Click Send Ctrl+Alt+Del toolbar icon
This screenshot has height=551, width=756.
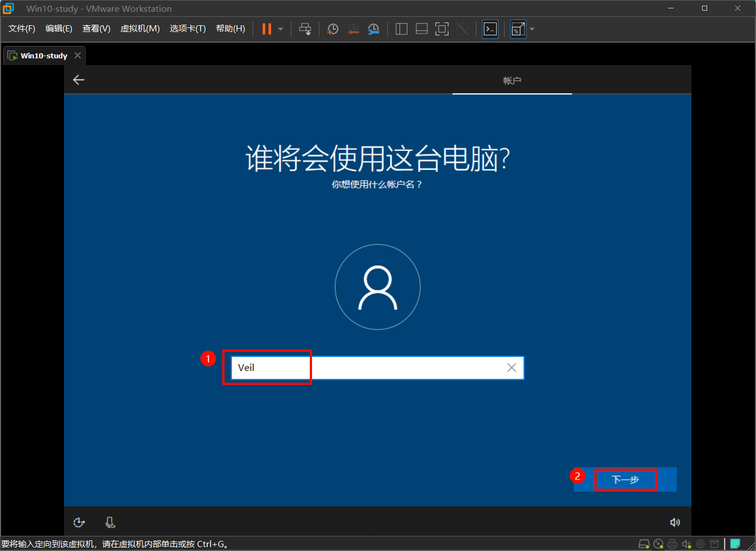point(305,29)
